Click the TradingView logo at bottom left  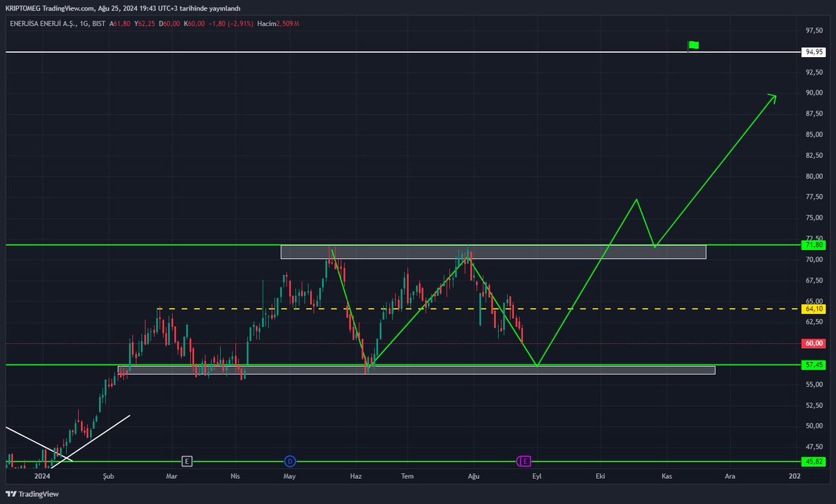pos(33,494)
